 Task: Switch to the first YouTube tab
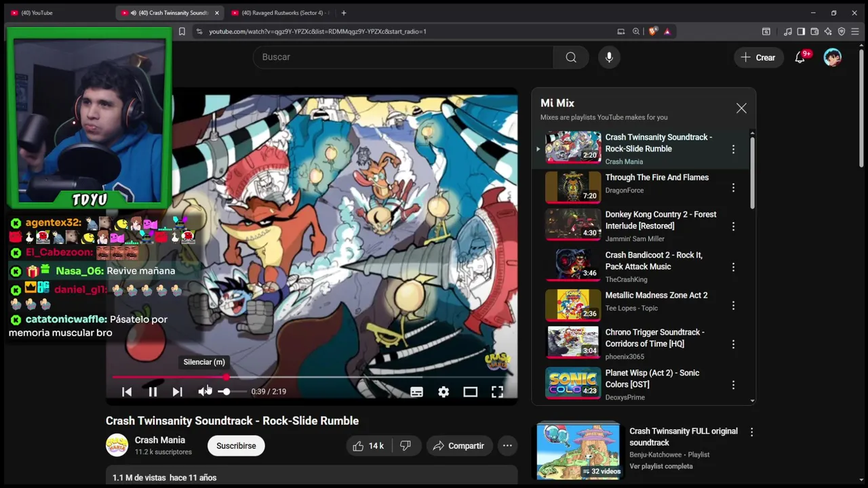(58, 13)
